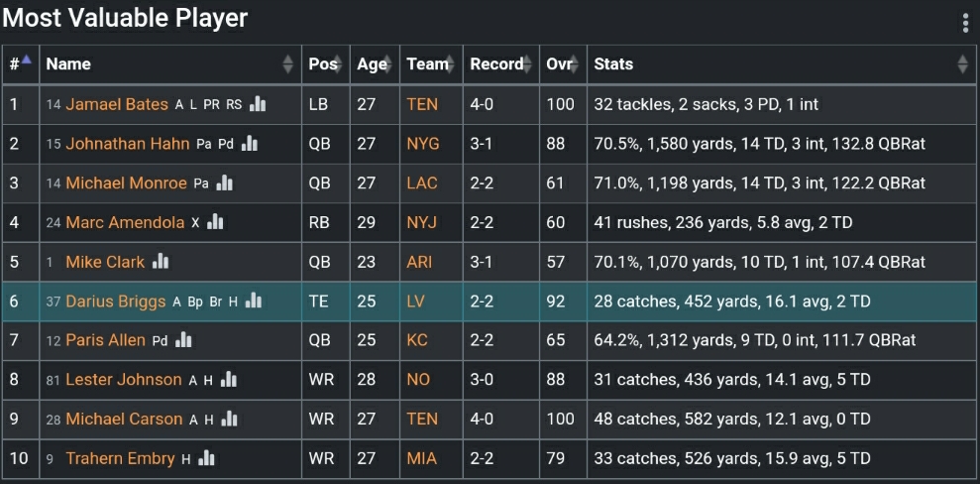Open Mike Clark's stats chart icon
Image resolution: width=980 pixels, height=484 pixels.
[161, 262]
